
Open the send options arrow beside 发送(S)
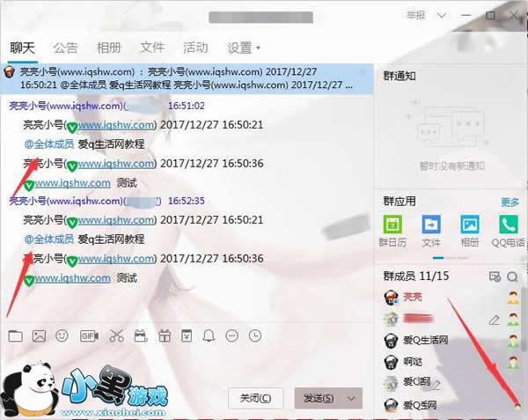tap(351, 399)
